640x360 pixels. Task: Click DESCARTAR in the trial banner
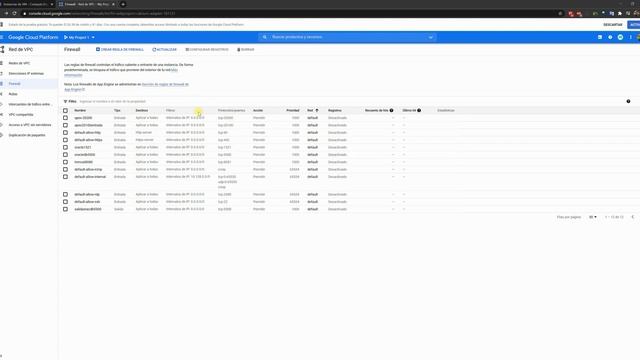pyautogui.click(x=613, y=24)
